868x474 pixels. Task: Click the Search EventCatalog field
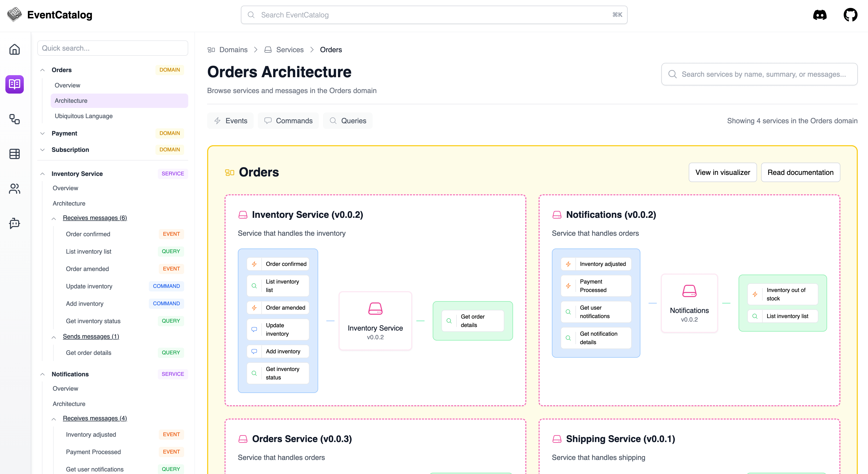[x=434, y=15]
